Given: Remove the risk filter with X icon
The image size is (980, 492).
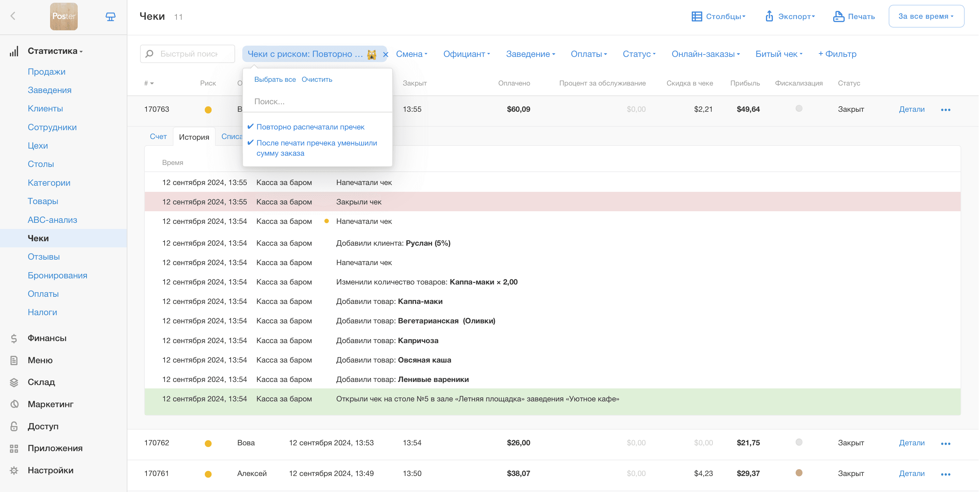Looking at the screenshot, I should pyautogui.click(x=385, y=55).
